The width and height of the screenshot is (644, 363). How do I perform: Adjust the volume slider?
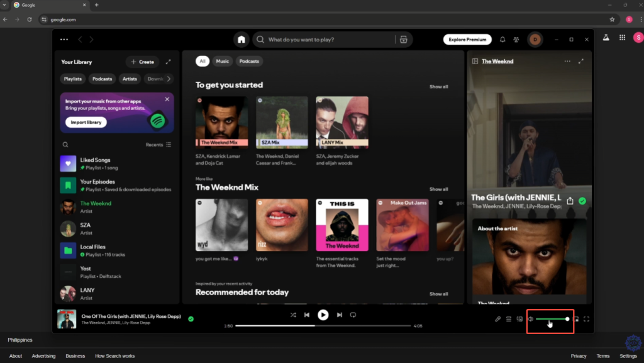552,319
